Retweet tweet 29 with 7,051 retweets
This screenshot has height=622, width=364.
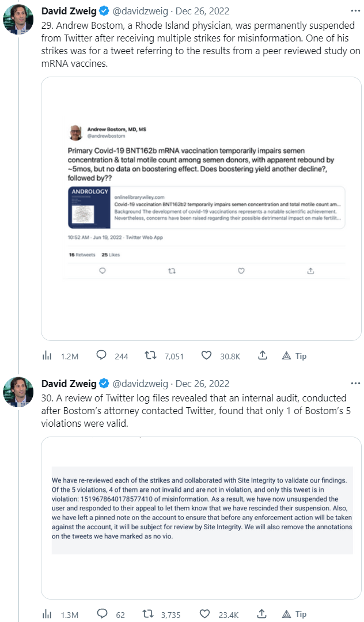[x=151, y=356]
